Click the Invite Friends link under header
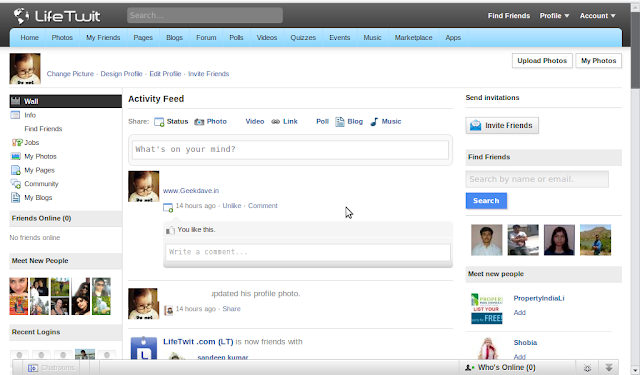The width and height of the screenshot is (640, 375). coord(209,74)
